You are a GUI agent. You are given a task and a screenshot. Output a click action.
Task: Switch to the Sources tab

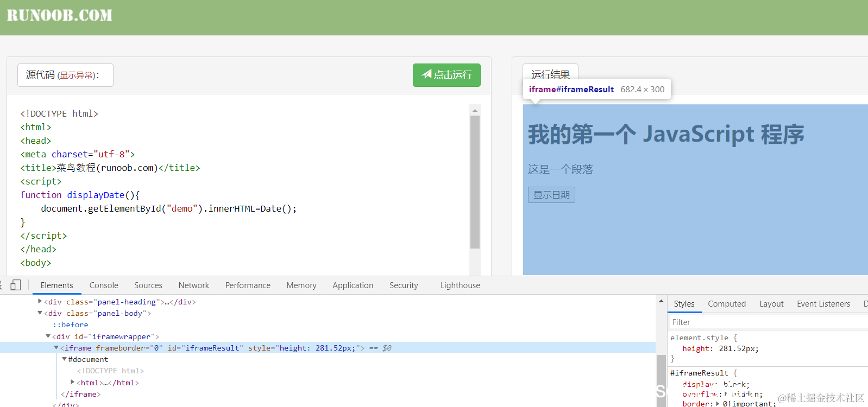[x=148, y=285]
